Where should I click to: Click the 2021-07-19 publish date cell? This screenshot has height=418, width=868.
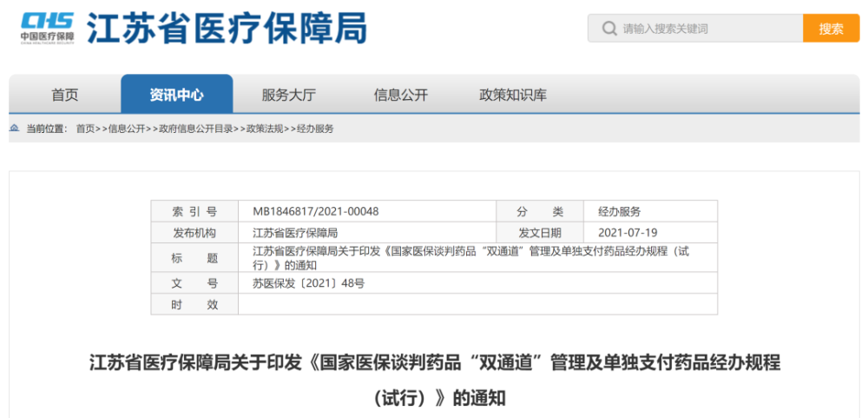coord(650,232)
